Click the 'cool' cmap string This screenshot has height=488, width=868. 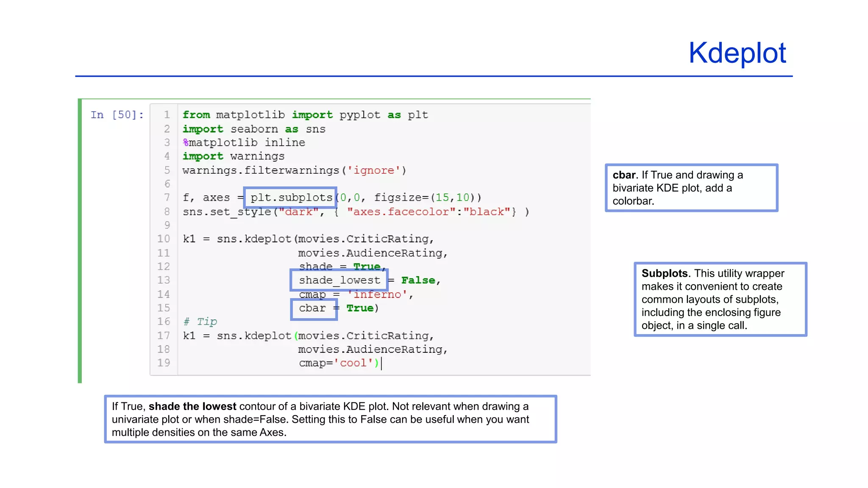pos(353,363)
